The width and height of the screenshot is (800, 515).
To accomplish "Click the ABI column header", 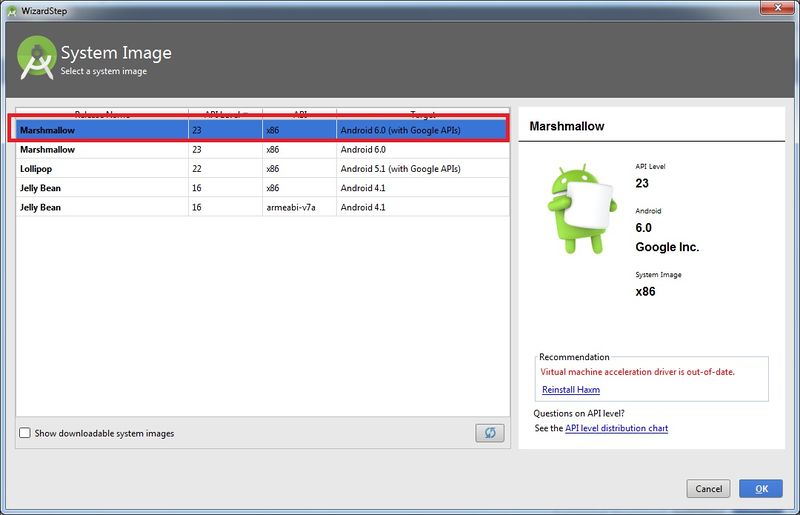I will (299, 113).
